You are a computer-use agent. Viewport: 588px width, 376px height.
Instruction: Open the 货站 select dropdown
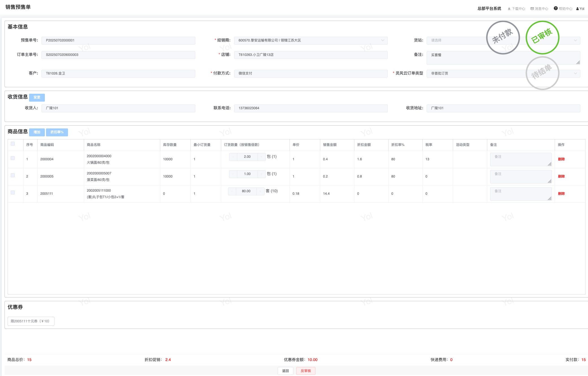click(575, 40)
